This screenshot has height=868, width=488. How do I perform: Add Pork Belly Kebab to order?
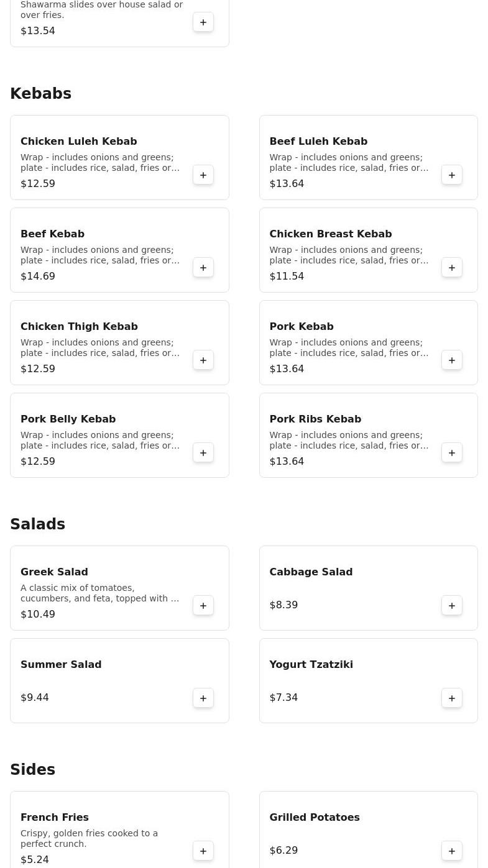tap(203, 453)
